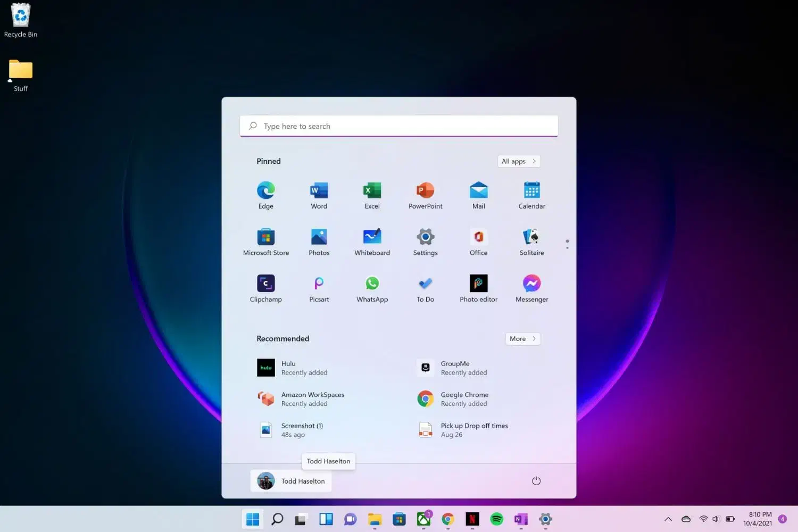
Task: Jump to next pinned apps page dot
Action: (x=567, y=248)
